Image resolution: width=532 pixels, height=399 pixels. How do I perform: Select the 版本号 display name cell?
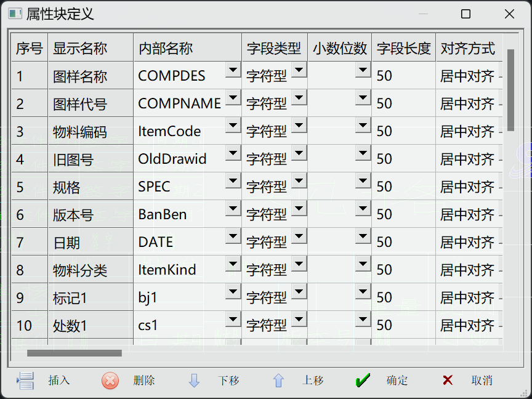point(91,214)
